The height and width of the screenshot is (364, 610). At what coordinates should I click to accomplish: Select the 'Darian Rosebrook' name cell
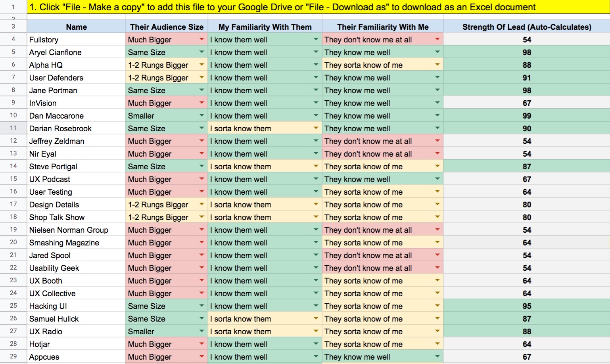coord(76,128)
